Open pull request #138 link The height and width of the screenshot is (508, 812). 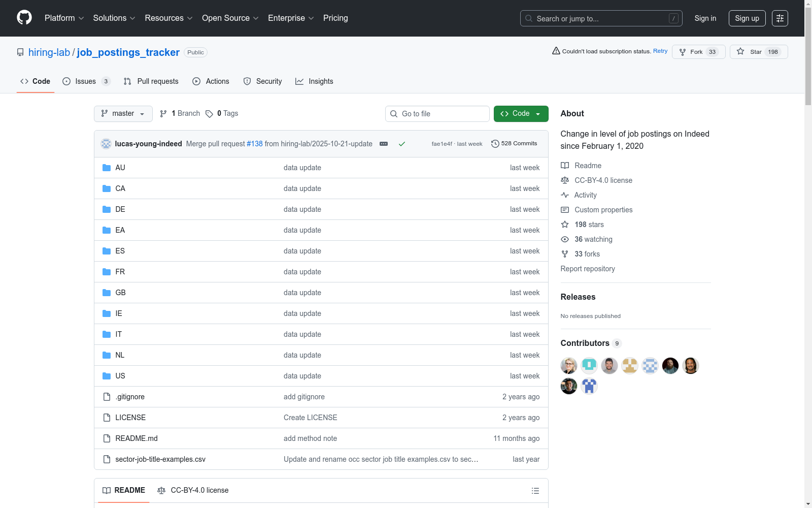pyautogui.click(x=255, y=144)
